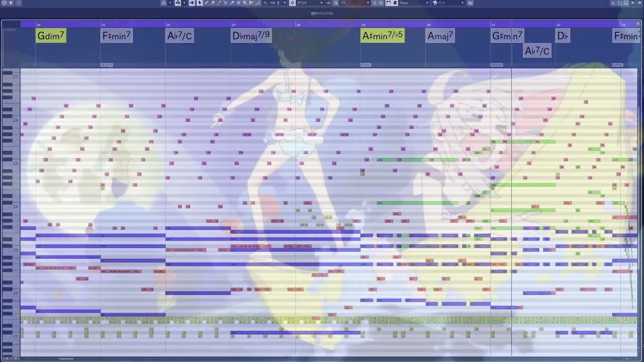Screen dimensions: 644x362
Task: Click the C5 key on piano keyboard
Action: click(x=10, y=163)
